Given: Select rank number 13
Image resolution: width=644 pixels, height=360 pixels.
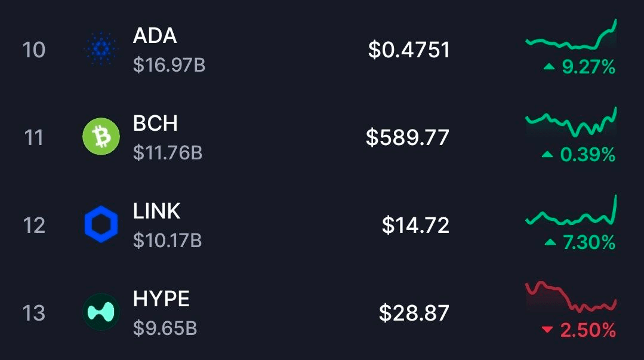Looking at the screenshot, I should tap(33, 312).
